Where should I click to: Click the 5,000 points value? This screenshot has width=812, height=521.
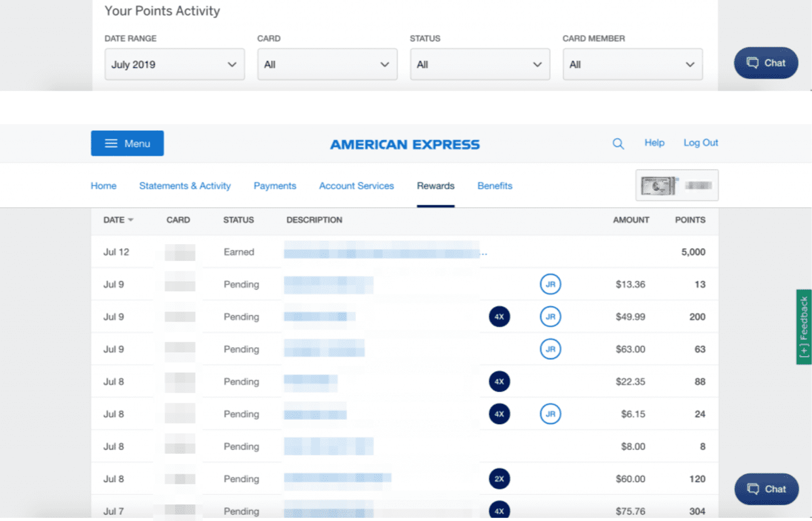693,252
